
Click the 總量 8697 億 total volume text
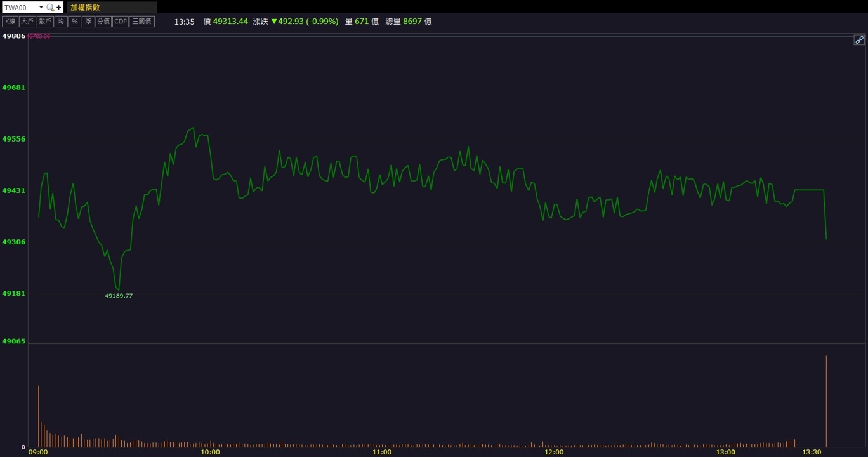click(409, 22)
